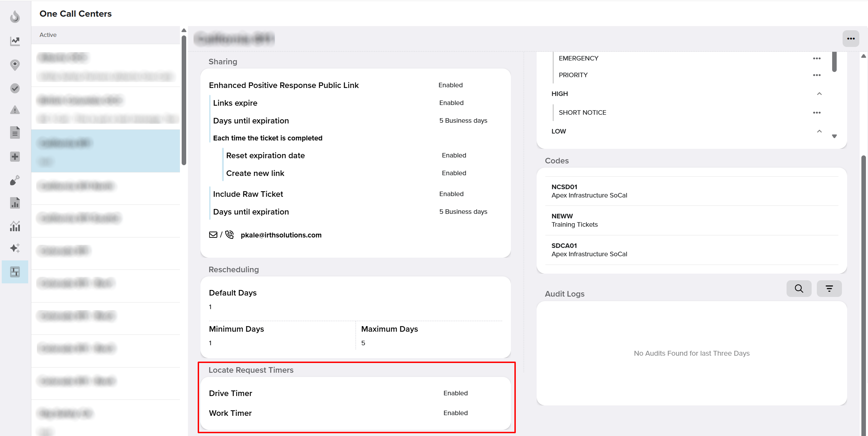Open the checkmark circle sidebar icon
This screenshot has width=868, height=436.
(x=15, y=88)
